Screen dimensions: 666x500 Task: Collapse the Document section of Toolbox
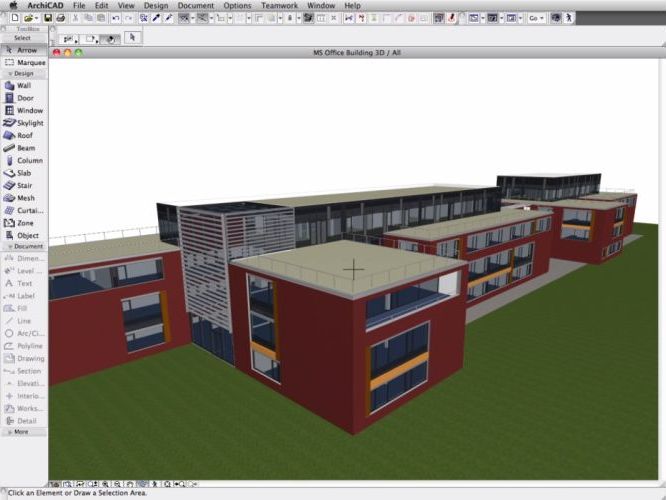pyautogui.click(x=24, y=246)
